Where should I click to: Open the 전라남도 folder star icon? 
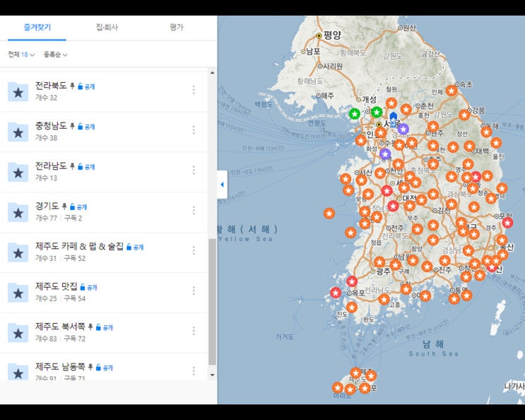pyautogui.click(x=18, y=172)
